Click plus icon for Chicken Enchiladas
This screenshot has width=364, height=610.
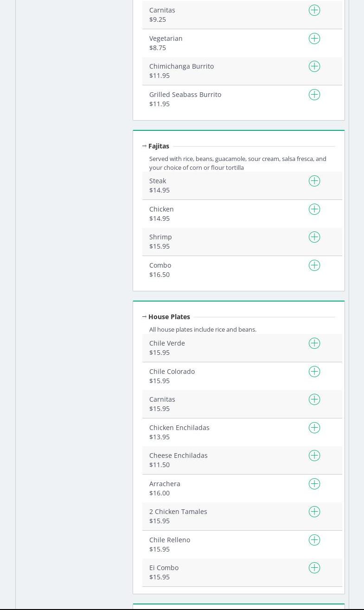[314, 428]
